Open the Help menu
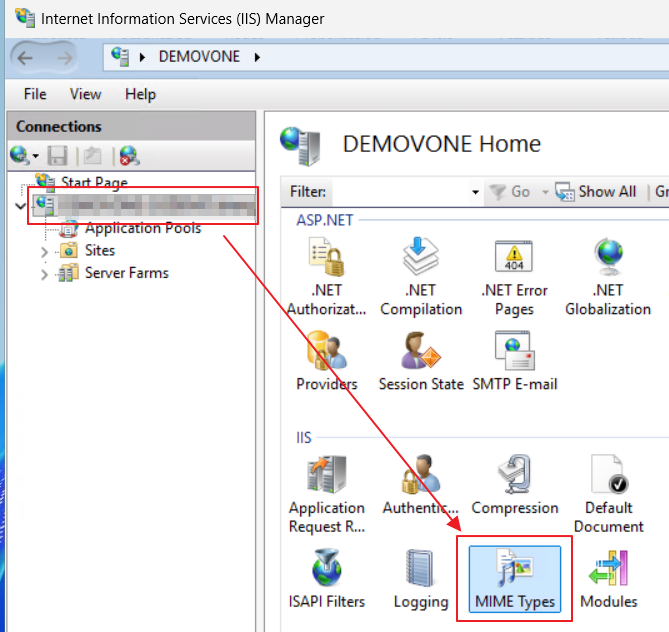The width and height of the screenshot is (669, 632). coord(140,94)
